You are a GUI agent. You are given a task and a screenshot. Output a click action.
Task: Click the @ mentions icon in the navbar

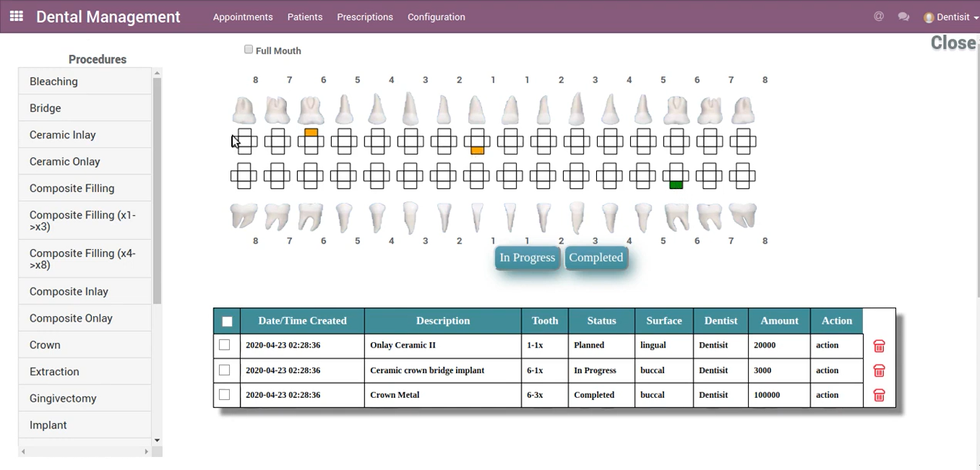879,17
